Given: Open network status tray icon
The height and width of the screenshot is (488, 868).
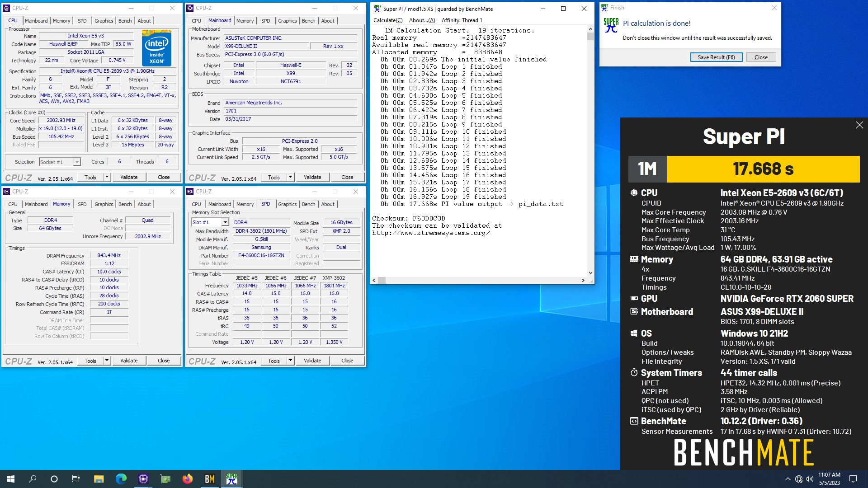Looking at the screenshot, I should [x=799, y=479].
